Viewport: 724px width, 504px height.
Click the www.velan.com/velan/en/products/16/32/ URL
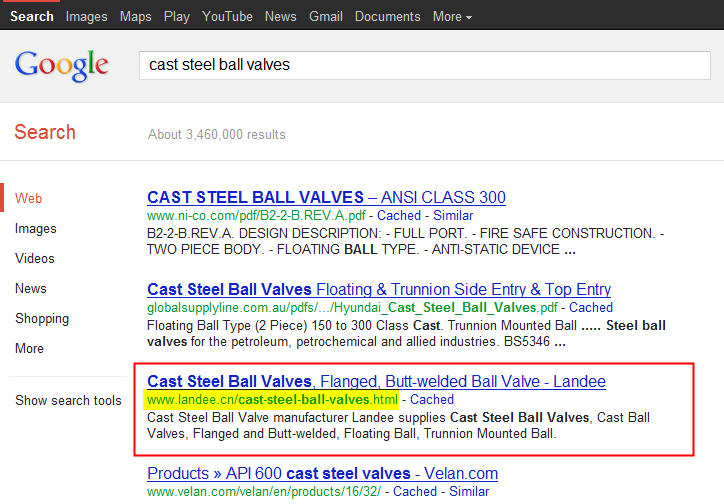(264, 492)
